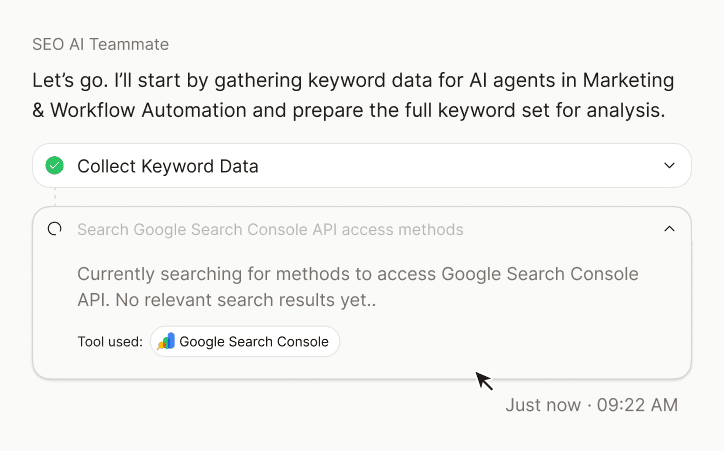Image resolution: width=724 pixels, height=451 pixels.
Task: Click the dotted connector between the steps
Action: tap(55, 196)
